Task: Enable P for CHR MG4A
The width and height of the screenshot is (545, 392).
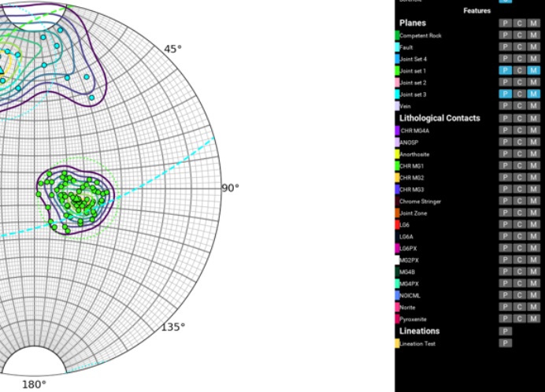Action: pyautogui.click(x=505, y=131)
